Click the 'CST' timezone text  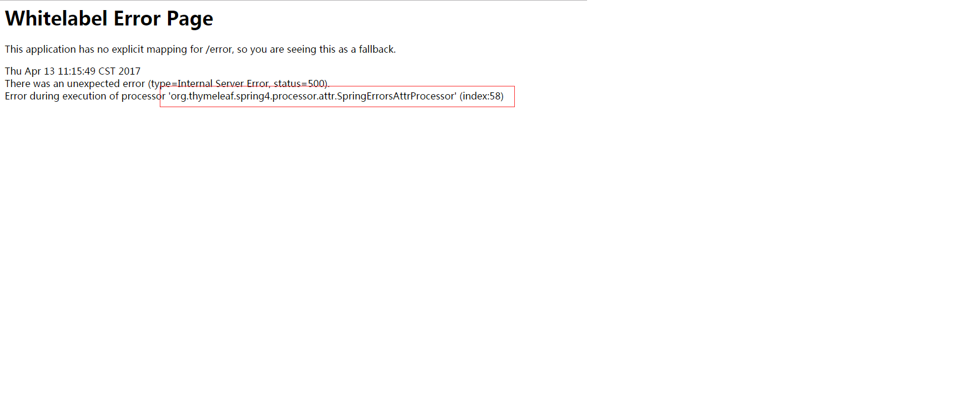[x=107, y=71]
